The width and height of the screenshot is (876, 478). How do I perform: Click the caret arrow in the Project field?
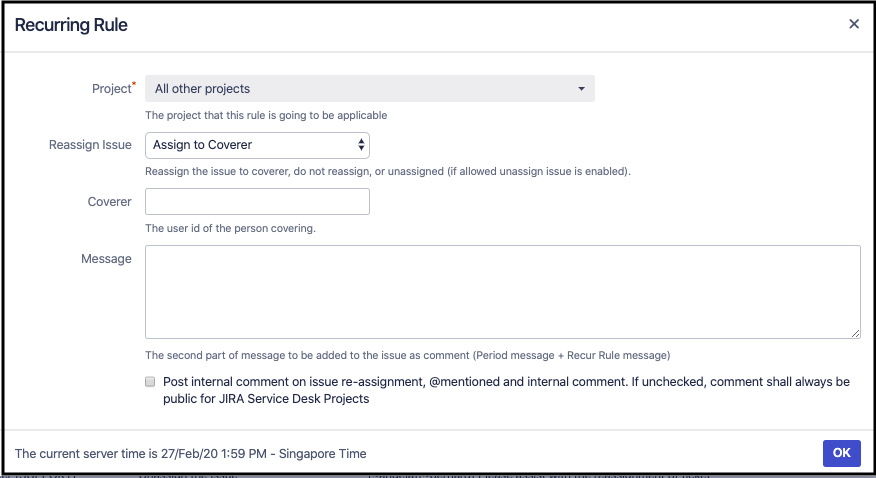[581, 89]
